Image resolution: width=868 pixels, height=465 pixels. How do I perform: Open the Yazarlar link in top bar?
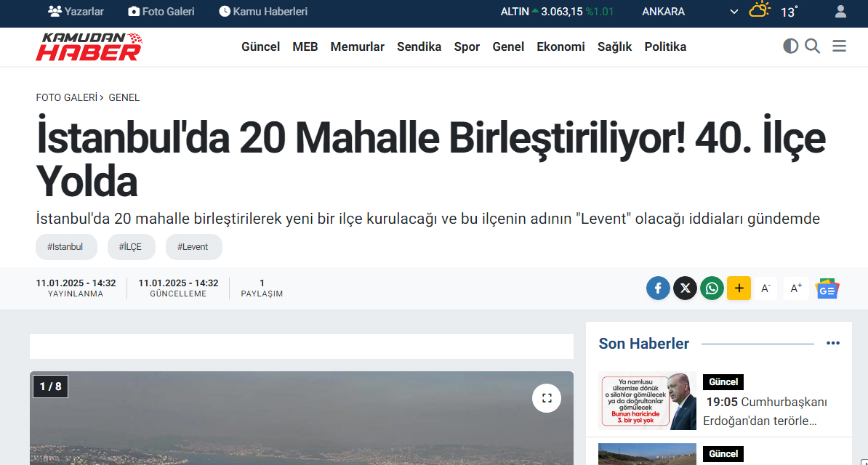point(76,12)
